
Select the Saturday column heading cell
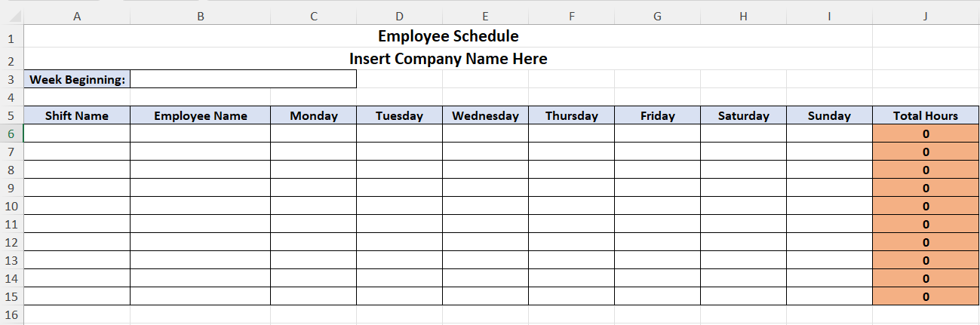click(x=743, y=115)
